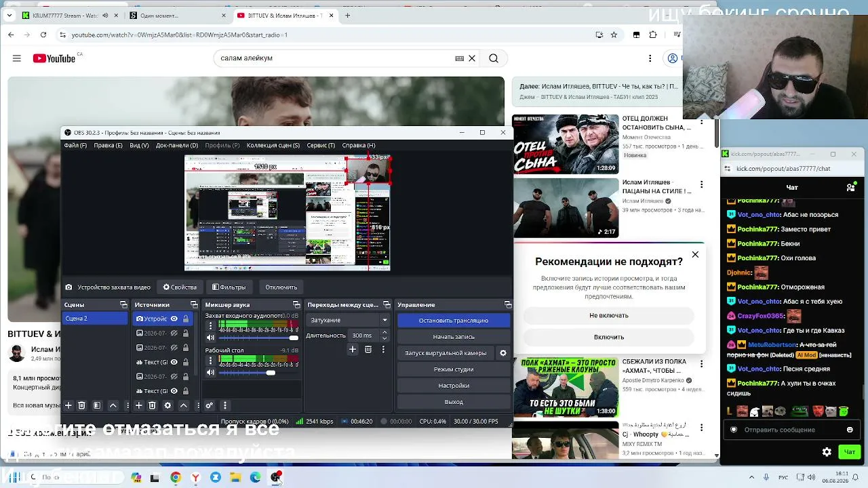The width and height of the screenshot is (868, 488).
Task: Clear the YouTube search box text
Action: coord(472,58)
